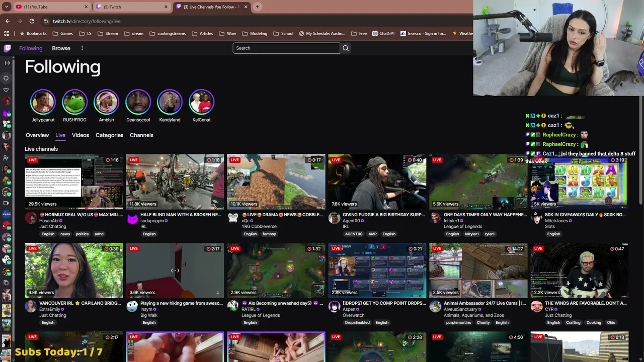This screenshot has width=644, height=362.
Task: Click loltyler1's channel avatar
Action: pyautogui.click(x=435, y=218)
